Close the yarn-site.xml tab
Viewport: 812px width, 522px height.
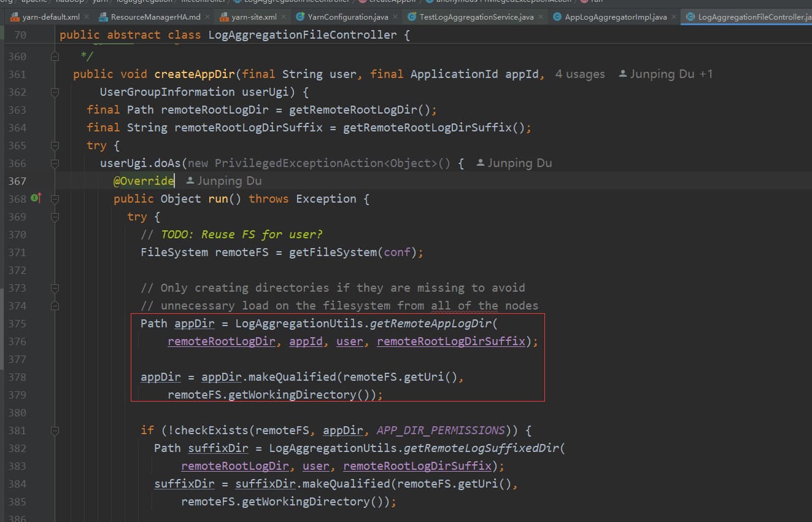282,17
